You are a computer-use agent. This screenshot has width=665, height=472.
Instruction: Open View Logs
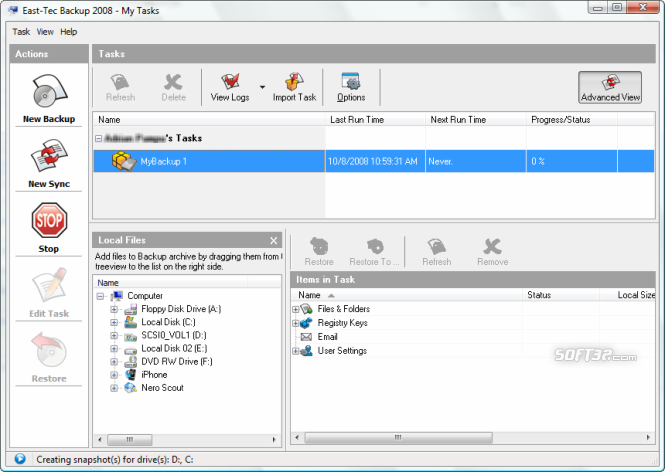(x=230, y=88)
